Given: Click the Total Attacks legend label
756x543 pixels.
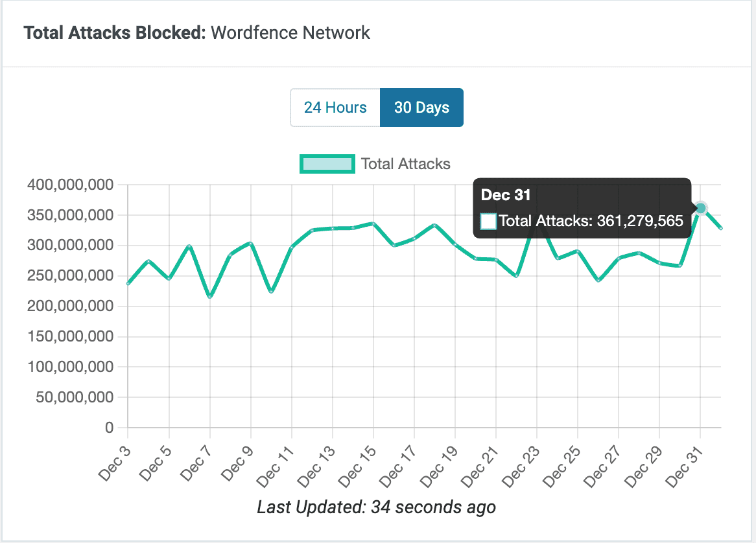Looking at the screenshot, I should coord(405,164).
